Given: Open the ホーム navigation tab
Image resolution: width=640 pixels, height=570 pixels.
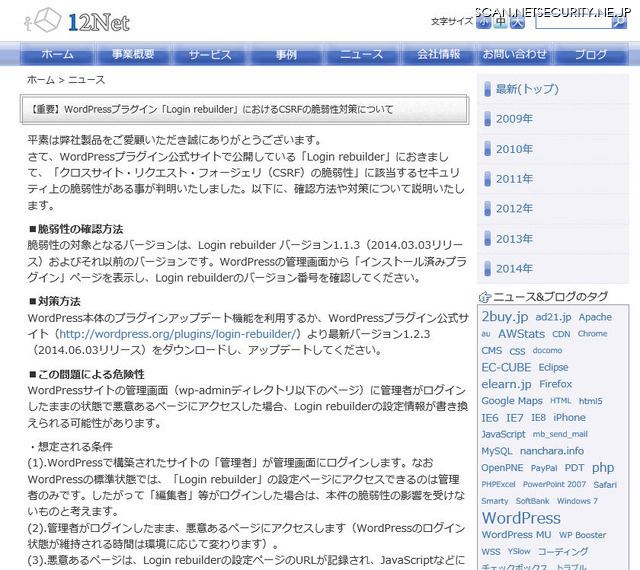Looking at the screenshot, I should pos(57,54).
